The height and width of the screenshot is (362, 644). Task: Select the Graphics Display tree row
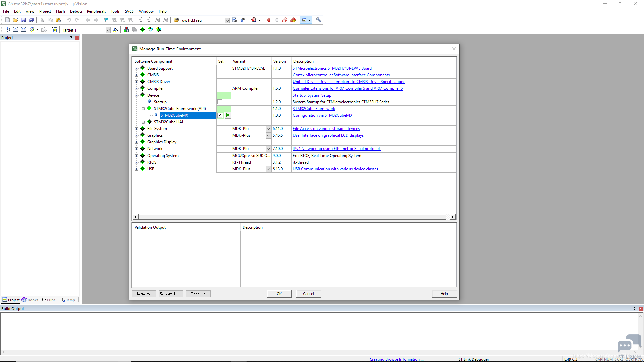162,142
